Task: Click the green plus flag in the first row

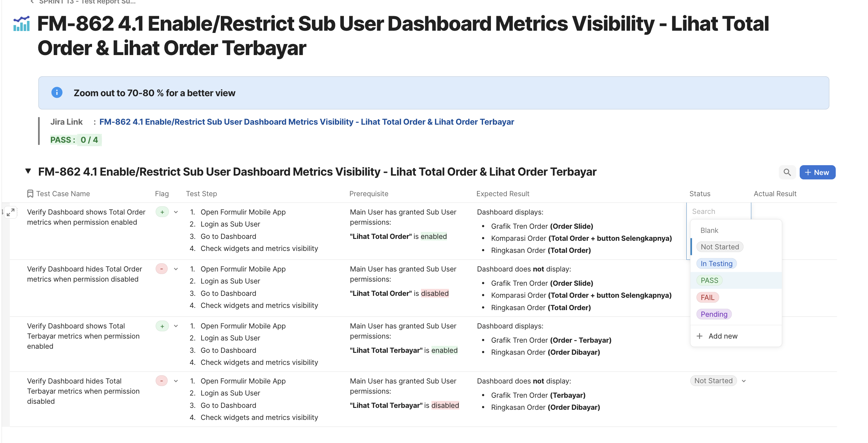Action: click(162, 212)
